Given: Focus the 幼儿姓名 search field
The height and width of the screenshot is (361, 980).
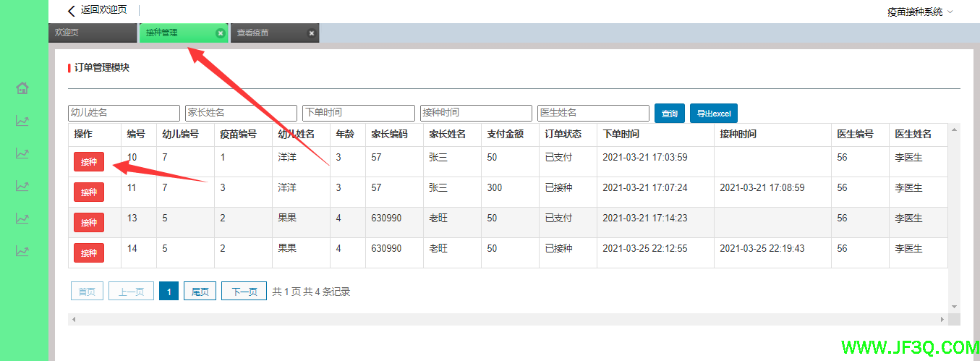Looking at the screenshot, I should 124,113.
